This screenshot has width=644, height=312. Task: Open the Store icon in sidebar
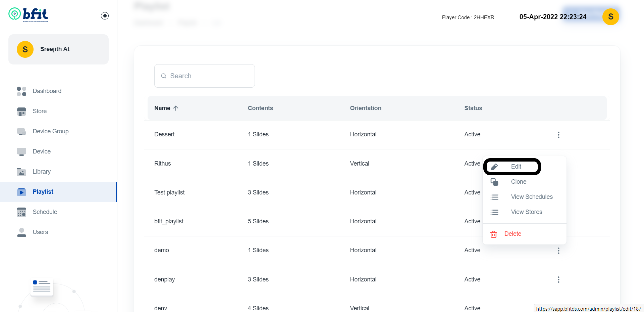(21, 112)
